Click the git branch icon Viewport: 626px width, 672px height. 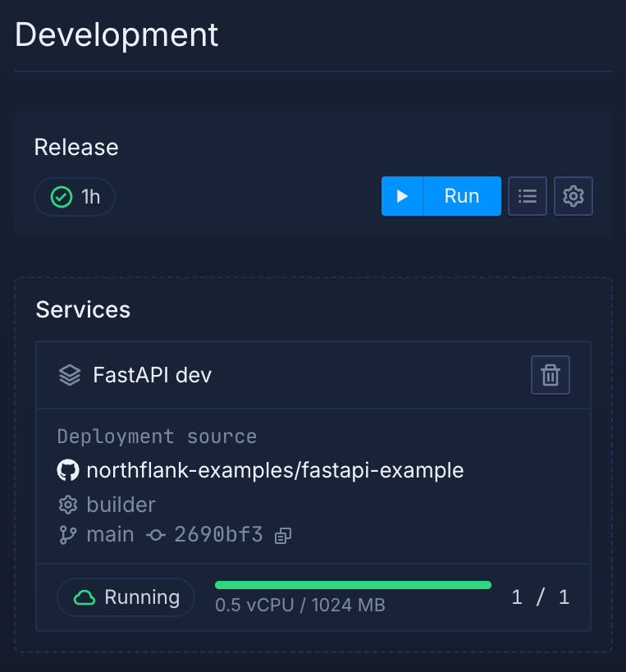point(68,535)
